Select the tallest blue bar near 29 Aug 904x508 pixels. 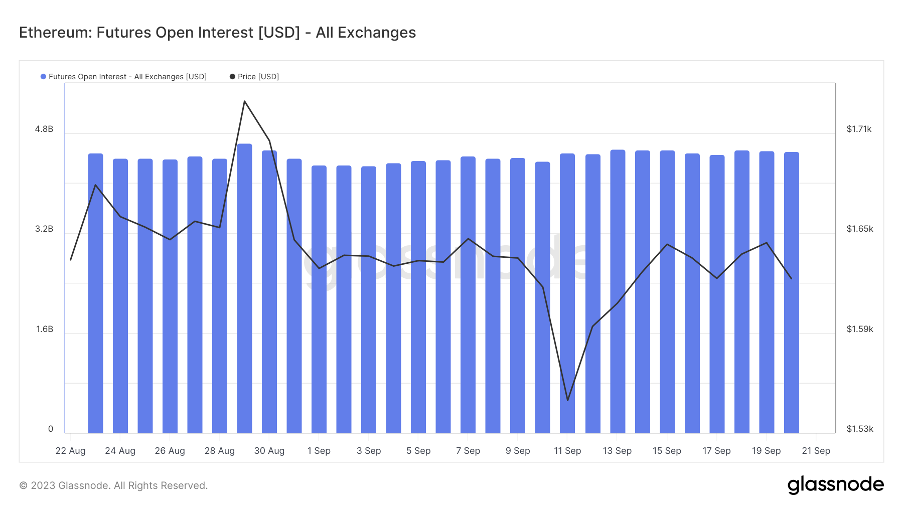pos(244,288)
